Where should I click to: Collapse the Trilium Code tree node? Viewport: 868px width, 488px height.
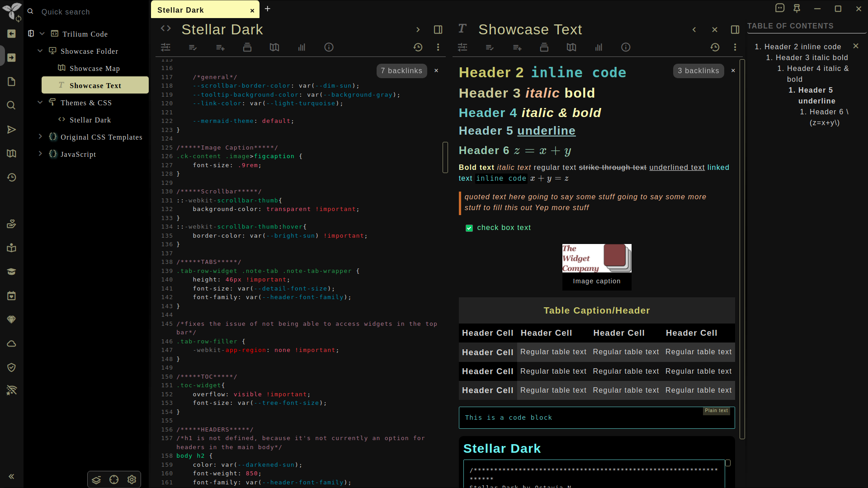[42, 34]
